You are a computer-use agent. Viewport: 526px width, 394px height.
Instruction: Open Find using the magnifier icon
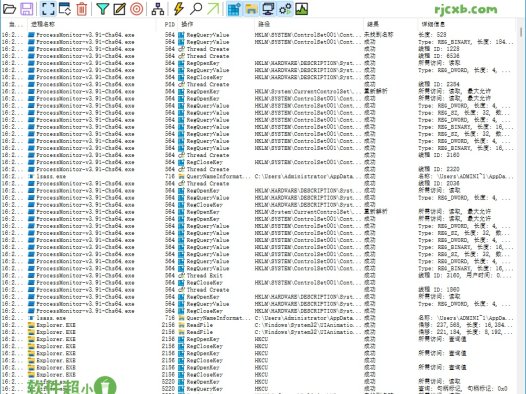click(x=196, y=9)
